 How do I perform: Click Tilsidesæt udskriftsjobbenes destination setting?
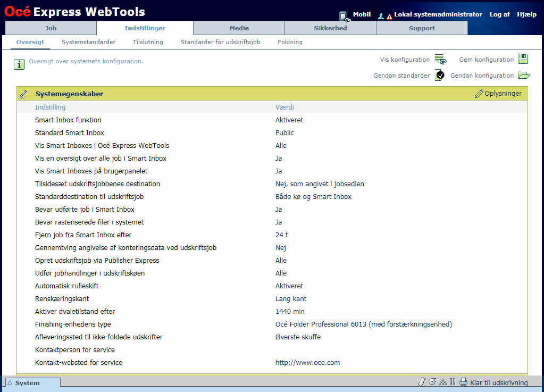click(x=97, y=184)
